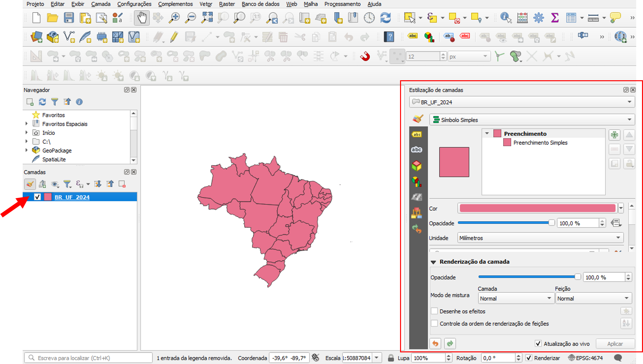Open the Identify Features tool
643x364 pixels.
[x=506, y=18]
